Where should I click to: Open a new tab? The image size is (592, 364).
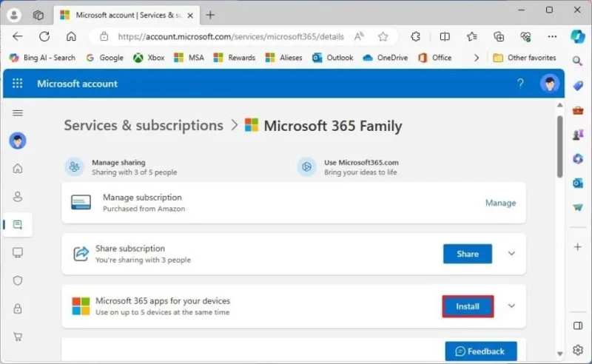pyautogui.click(x=210, y=15)
